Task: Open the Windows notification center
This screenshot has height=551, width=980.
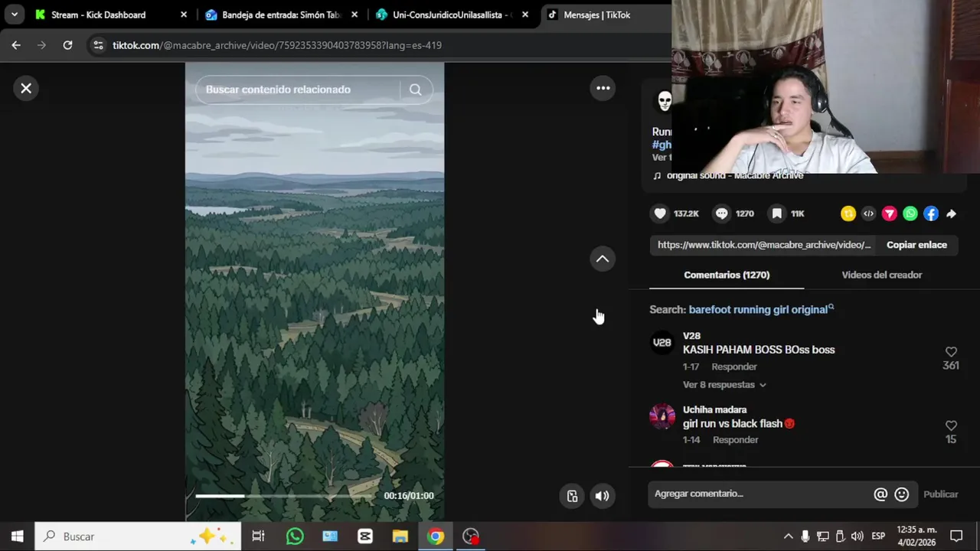Action: 956,536
